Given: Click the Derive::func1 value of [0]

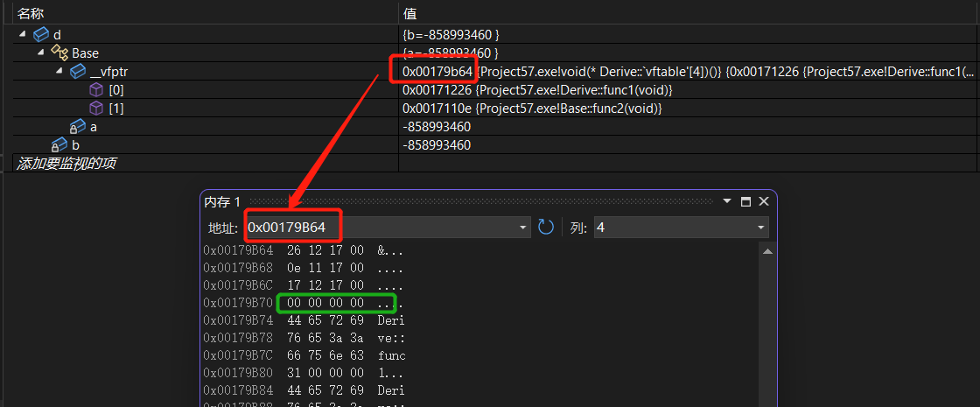Looking at the screenshot, I should 537,90.
